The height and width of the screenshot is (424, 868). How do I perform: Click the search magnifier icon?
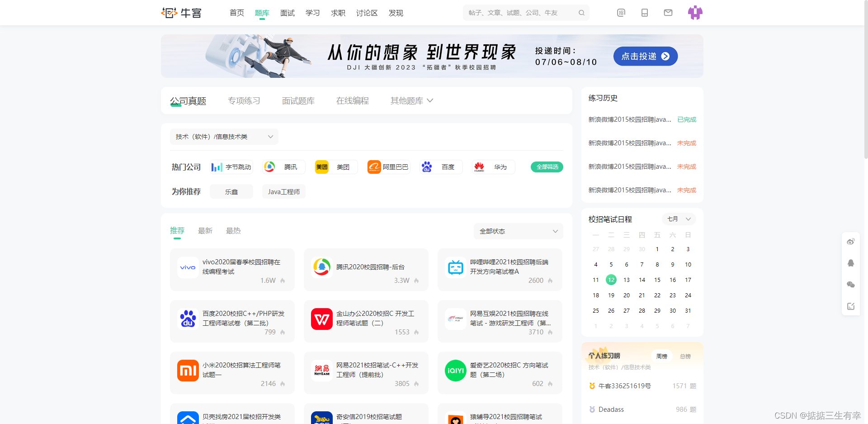[x=581, y=13]
